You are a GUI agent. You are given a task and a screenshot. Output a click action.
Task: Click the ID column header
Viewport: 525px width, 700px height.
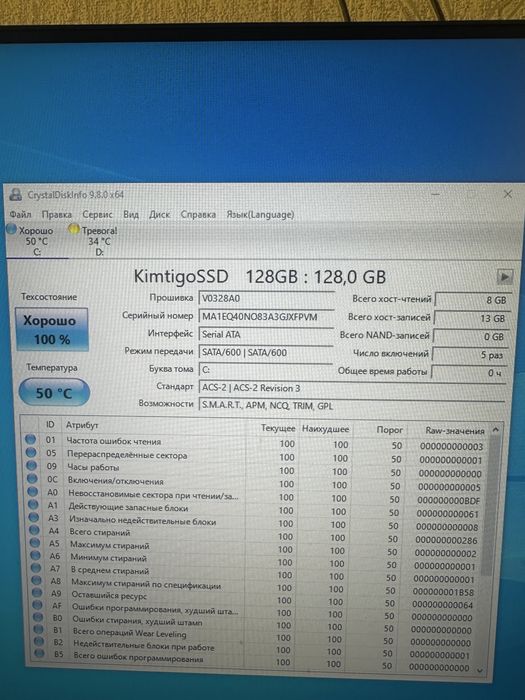point(50,425)
